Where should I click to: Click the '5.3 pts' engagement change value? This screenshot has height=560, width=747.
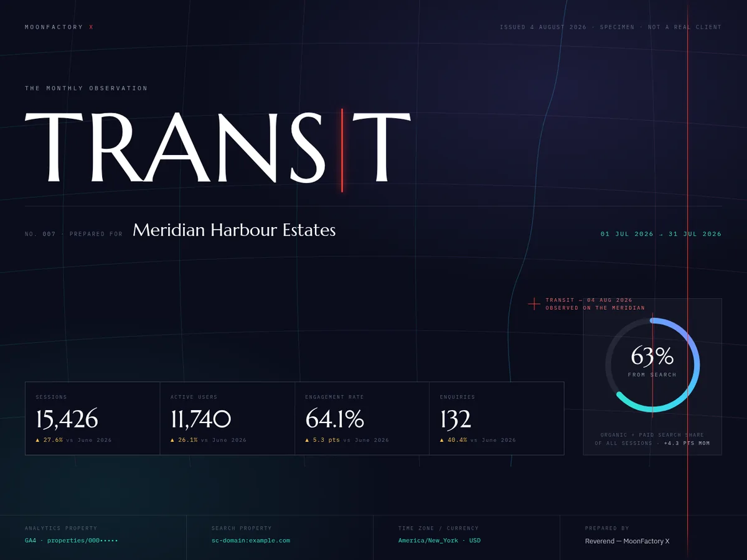click(x=326, y=440)
